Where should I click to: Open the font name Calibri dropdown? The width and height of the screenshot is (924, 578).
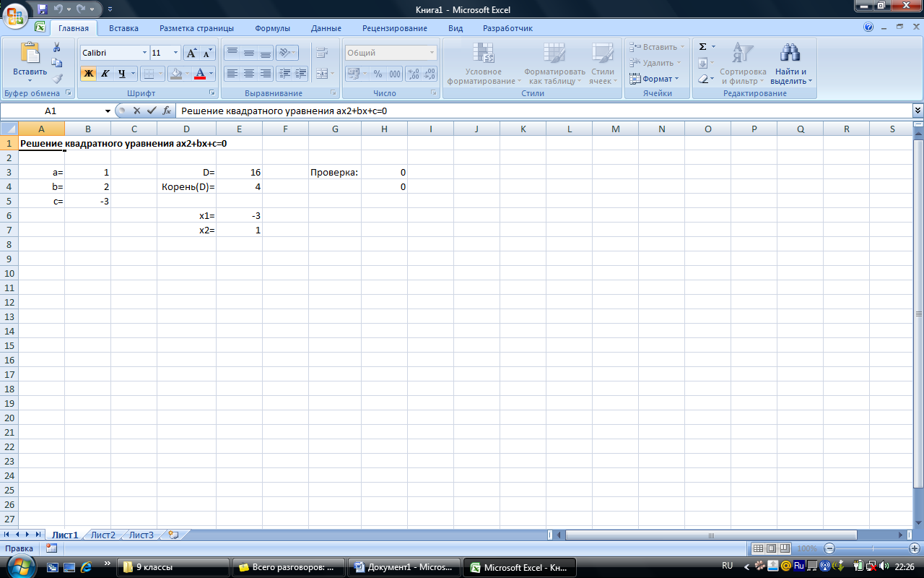pos(144,53)
